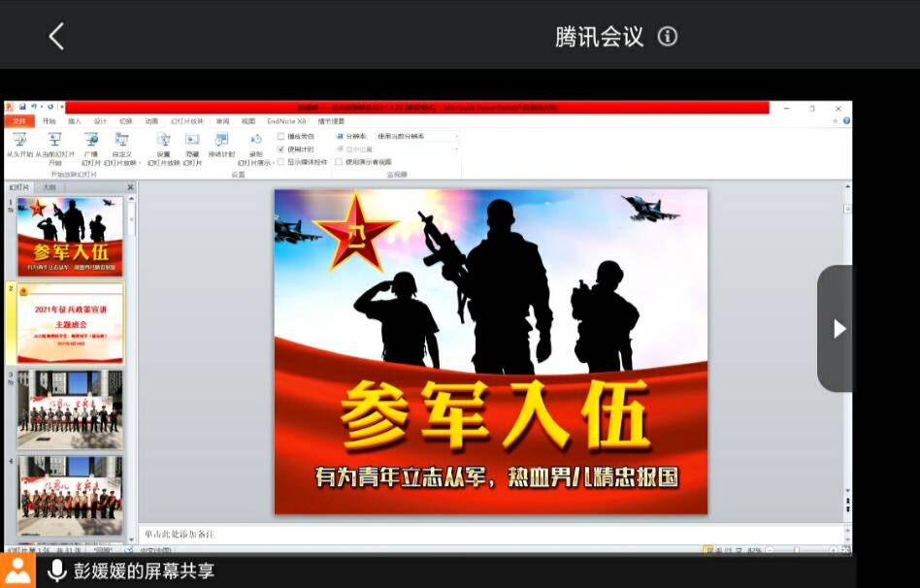Open meeting info icon beside 腾讯会议
Image resolution: width=920 pixels, height=588 pixels.
(x=668, y=37)
